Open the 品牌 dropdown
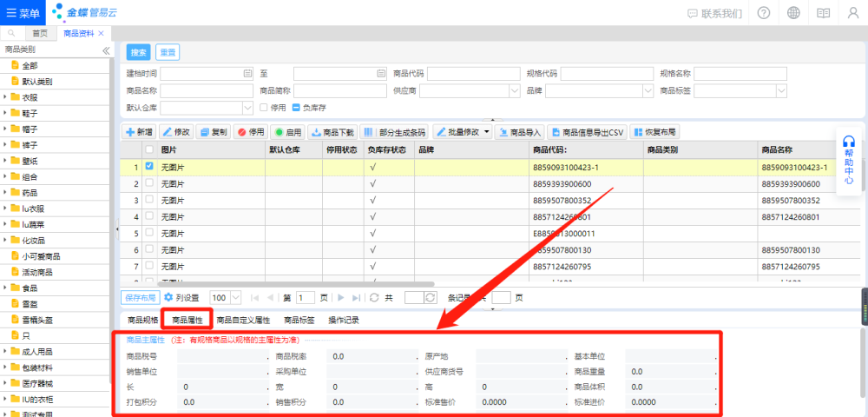The image size is (868, 417). [x=648, y=91]
